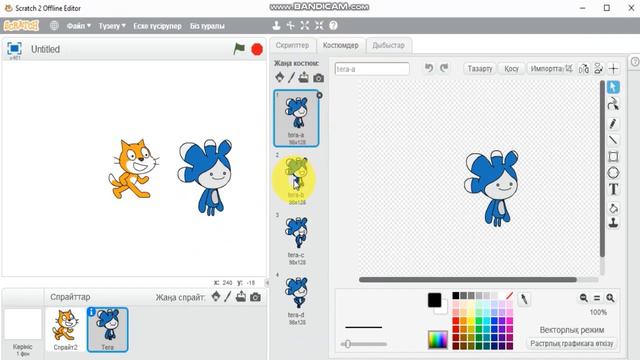This screenshot has width=640, height=360.
Task: Switch to the Дыбыстар tab
Action: [x=388, y=45]
